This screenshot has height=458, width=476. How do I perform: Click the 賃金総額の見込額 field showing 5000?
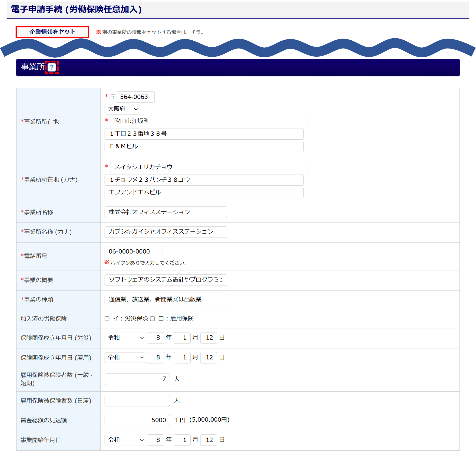tap(137, 420)
